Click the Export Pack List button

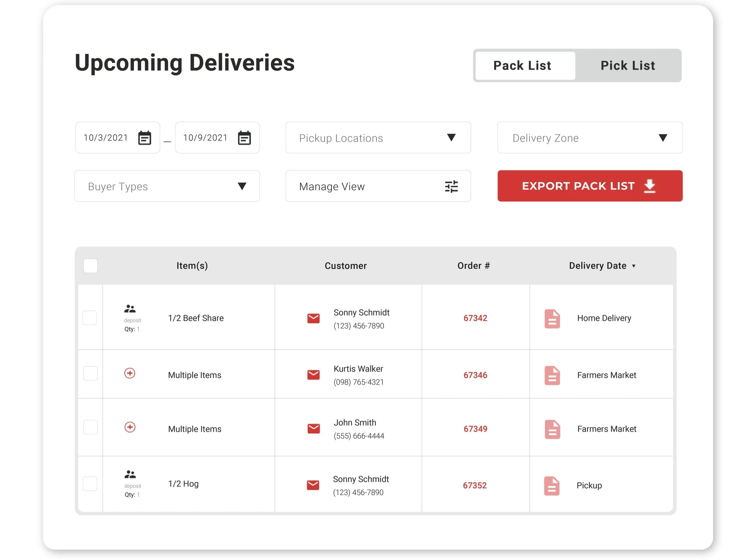[590, 186]
